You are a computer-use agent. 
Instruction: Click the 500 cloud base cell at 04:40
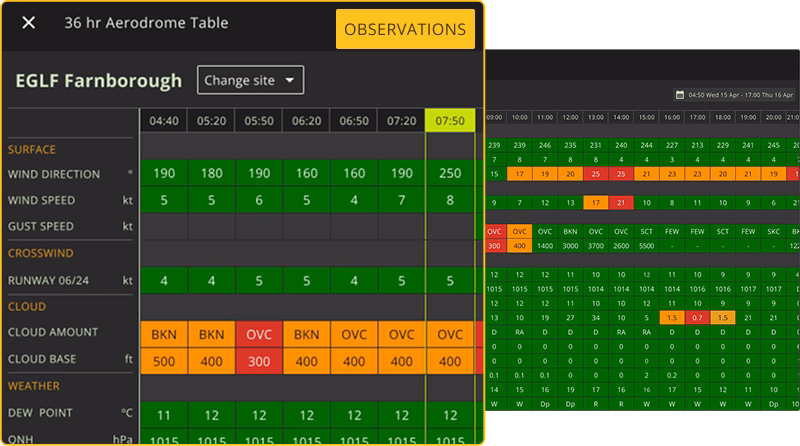[x=164, y=361]
